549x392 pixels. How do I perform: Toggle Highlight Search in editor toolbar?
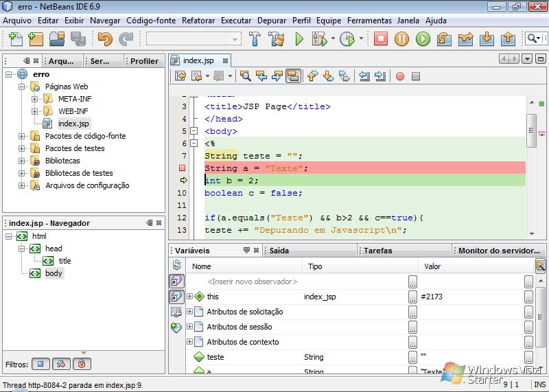point(293,76)
